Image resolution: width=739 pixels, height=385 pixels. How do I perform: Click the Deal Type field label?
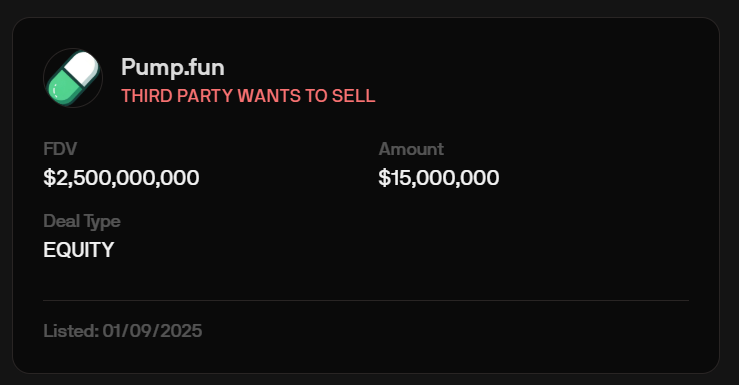pos(82,221)
